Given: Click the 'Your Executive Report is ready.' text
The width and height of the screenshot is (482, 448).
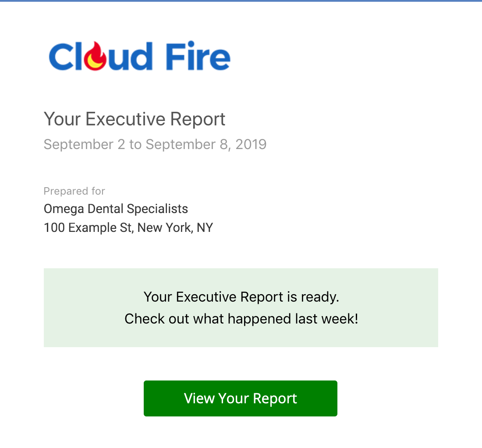Looking at the screenshot, I should pyautogui.click(x=241, y=297).
